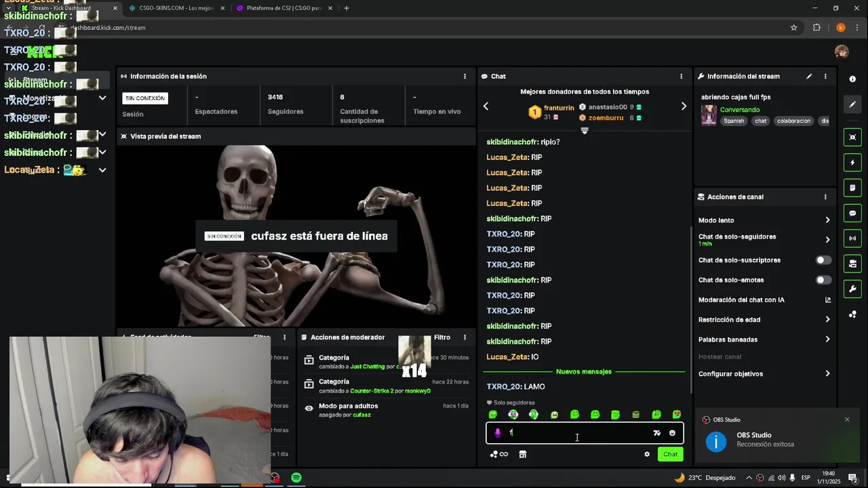Toggle the wrench widget in right sidebar

click(x=852, y=289)
